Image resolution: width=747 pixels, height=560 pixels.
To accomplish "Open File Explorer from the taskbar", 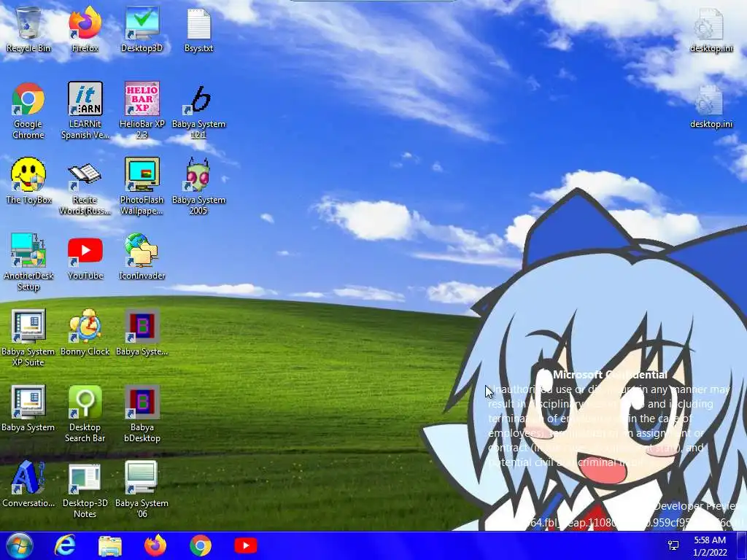I will pos(110,545).
